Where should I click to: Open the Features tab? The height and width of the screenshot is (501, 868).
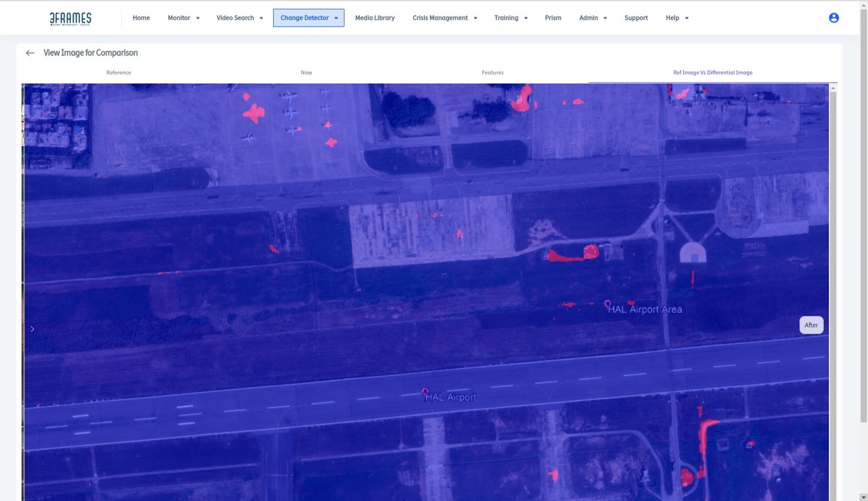(492, 72)
